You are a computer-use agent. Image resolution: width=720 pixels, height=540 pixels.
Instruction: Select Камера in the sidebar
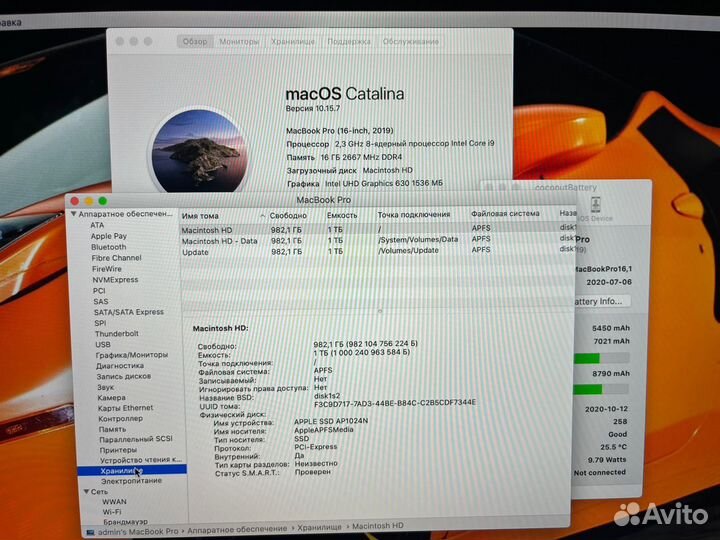pos(111,398)
